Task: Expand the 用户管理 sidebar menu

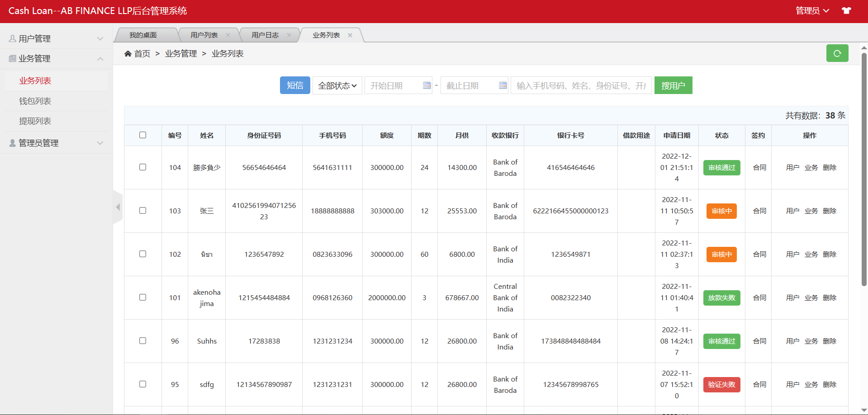Action: pyautogui.click(x=57, y=39)
